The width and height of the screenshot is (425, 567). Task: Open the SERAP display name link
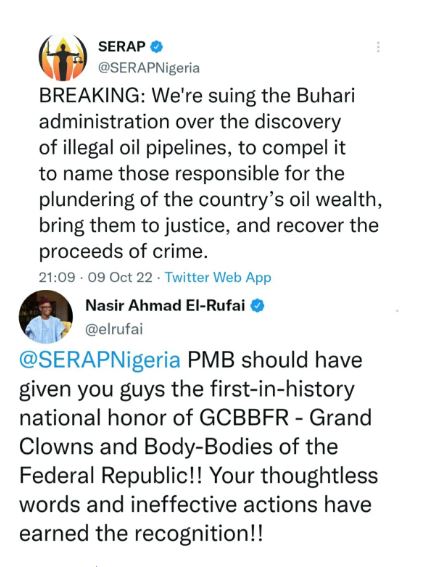coord(122,47)
